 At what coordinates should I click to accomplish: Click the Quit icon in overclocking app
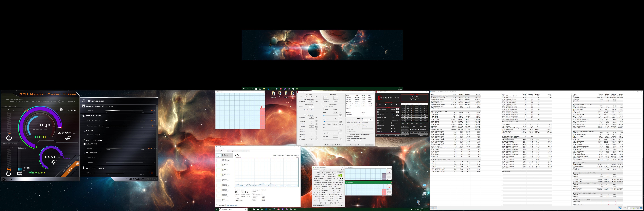(x=3, y=180)
